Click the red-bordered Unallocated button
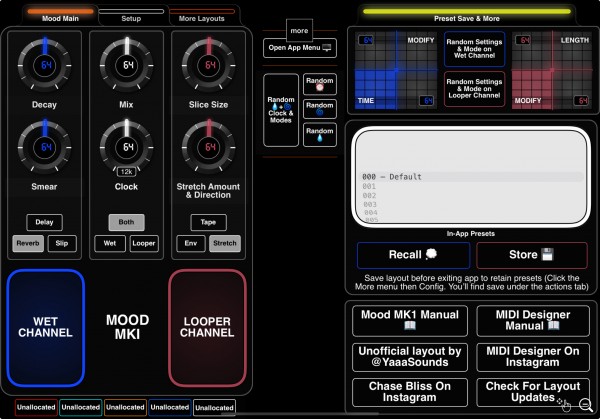 (x=36, y=408)
